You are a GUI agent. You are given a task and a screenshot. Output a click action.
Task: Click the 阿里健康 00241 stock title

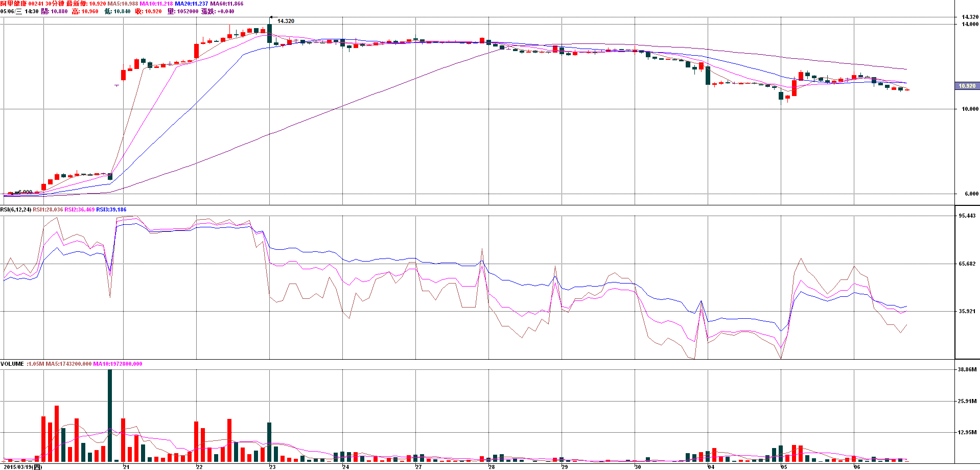[x=21, y=4]
